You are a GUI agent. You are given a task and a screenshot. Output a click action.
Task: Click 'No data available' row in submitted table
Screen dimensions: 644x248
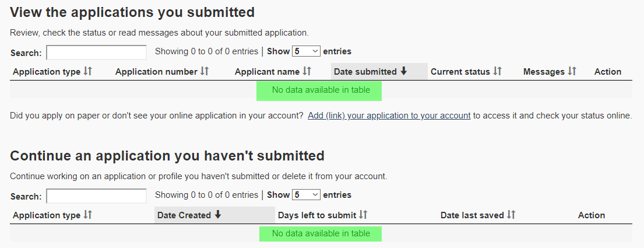(321, 90)
